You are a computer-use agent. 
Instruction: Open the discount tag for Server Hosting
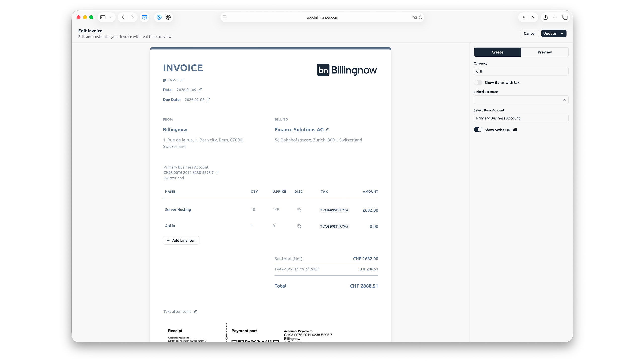coord(299,210)
